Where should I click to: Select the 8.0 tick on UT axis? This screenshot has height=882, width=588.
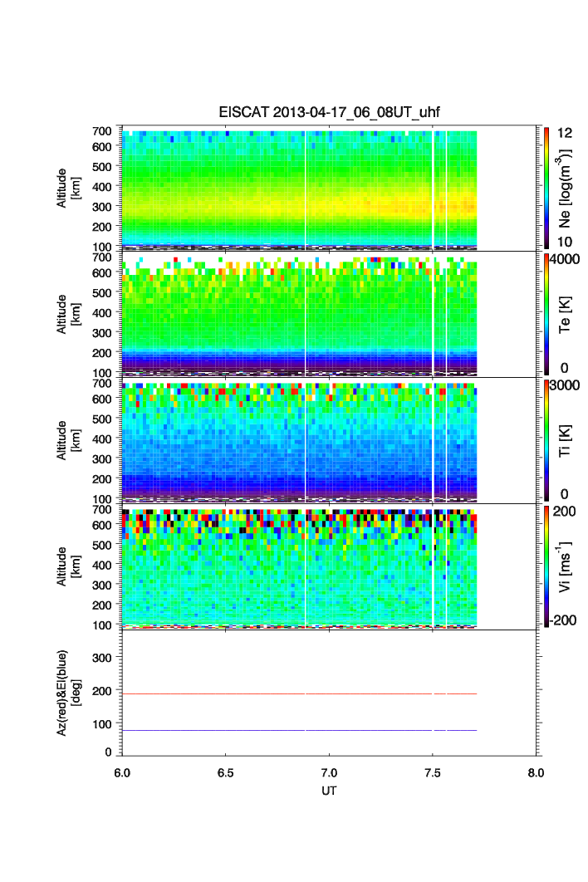coord(536,772)
